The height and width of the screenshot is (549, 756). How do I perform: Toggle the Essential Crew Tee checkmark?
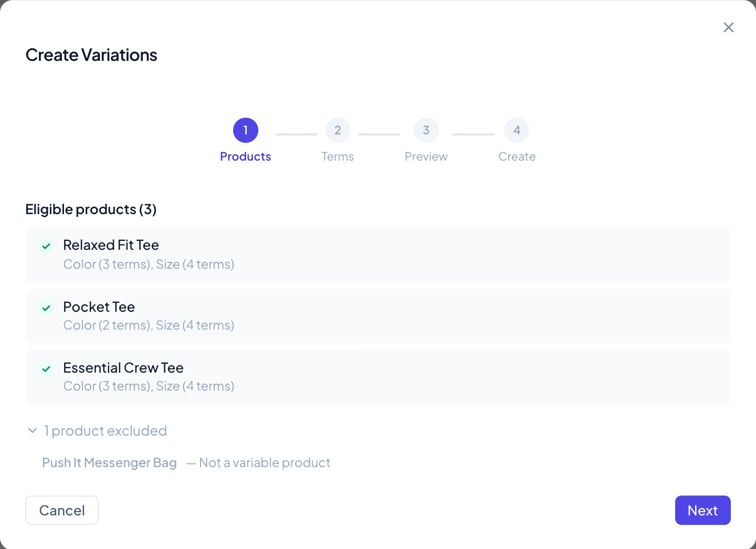pos(46,368)
